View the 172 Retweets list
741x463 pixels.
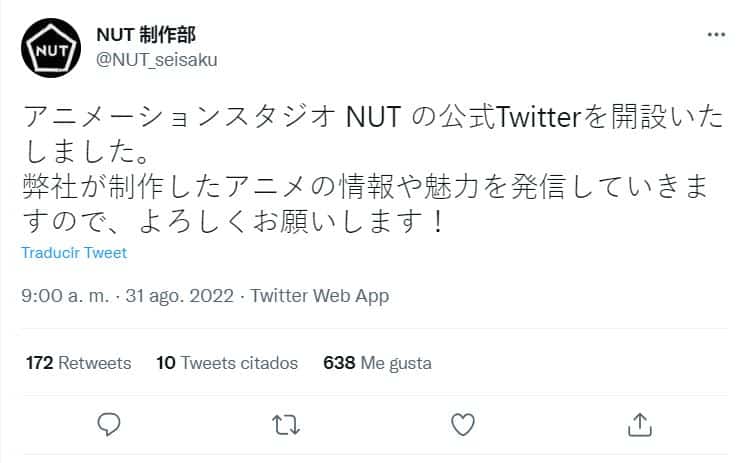pos(78,363)
